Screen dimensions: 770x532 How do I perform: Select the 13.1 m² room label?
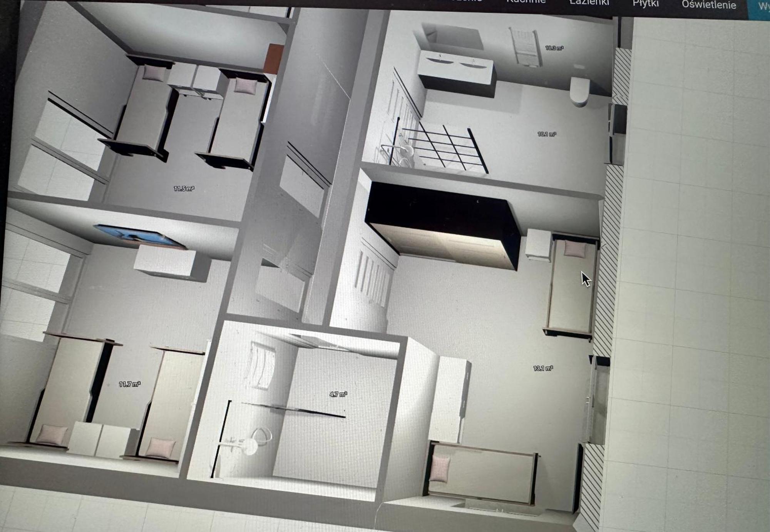point(543,368)
